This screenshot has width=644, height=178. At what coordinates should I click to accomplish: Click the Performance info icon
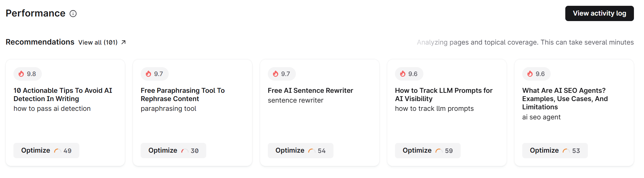pos(73,13)
